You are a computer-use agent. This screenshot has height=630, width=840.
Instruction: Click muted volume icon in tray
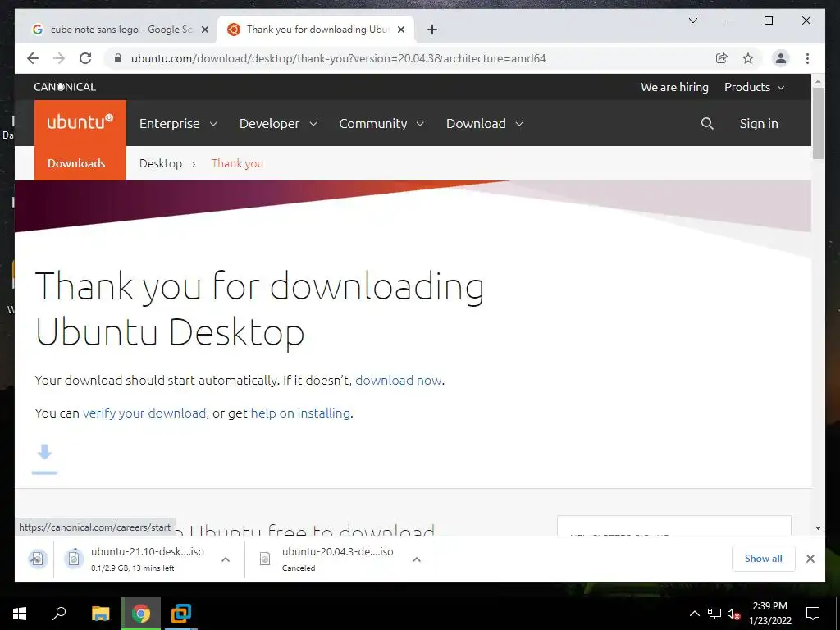coord(733,614)
